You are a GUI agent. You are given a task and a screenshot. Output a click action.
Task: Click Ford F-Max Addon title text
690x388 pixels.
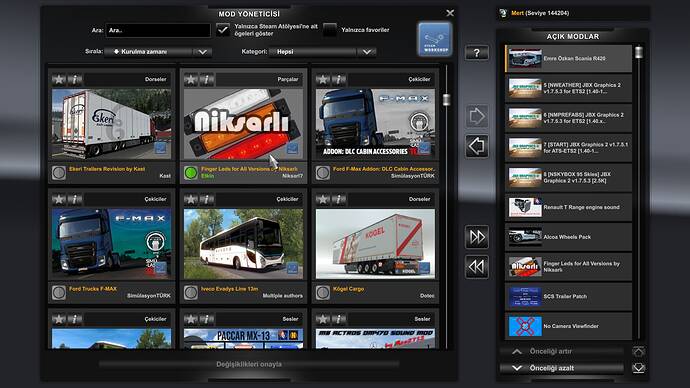[384, 169]
